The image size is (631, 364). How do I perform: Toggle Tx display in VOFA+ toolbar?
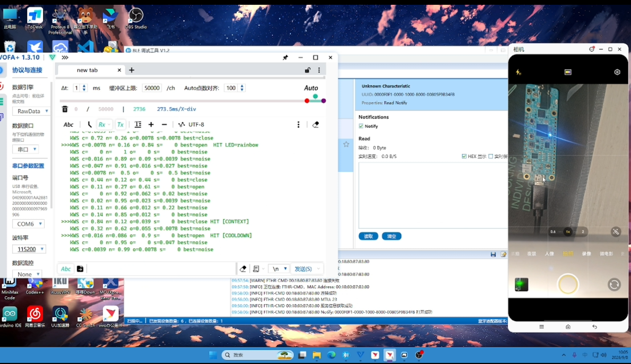(x=120, y=125)
